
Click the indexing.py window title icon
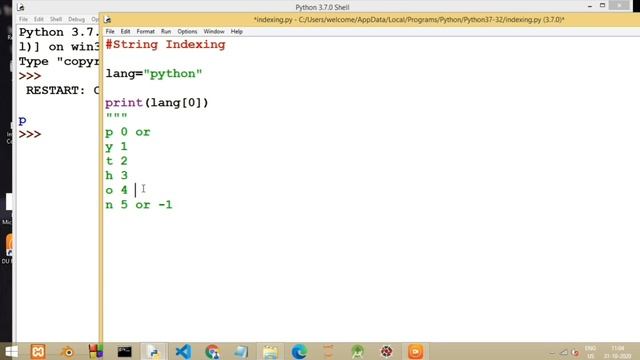click(107, 19)
